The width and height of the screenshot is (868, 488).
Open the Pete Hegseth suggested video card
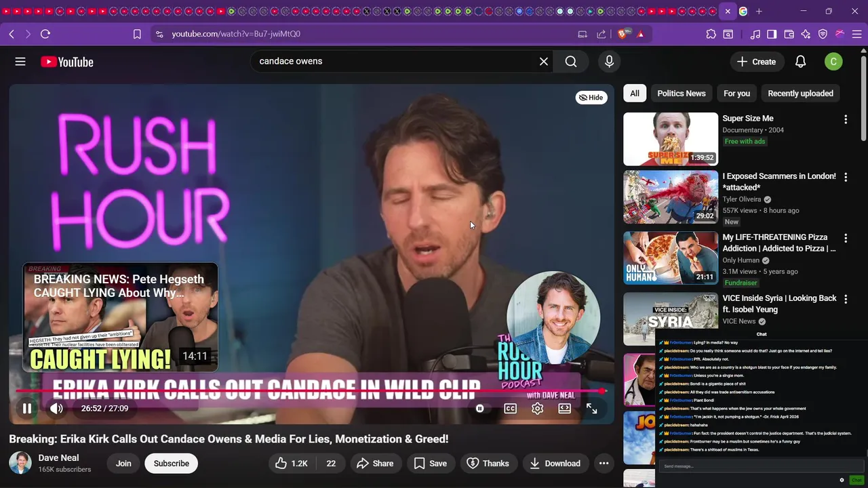pyautogui.click(x=121, y=317)
